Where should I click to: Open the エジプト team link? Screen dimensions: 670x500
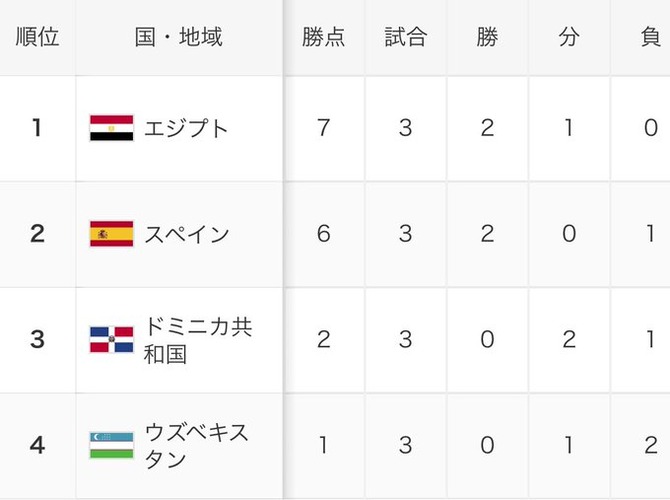tap(186, 128)
